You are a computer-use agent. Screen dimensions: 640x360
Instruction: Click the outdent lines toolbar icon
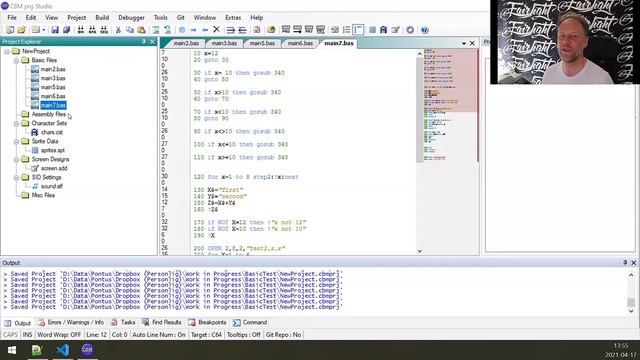coord(242,30)
